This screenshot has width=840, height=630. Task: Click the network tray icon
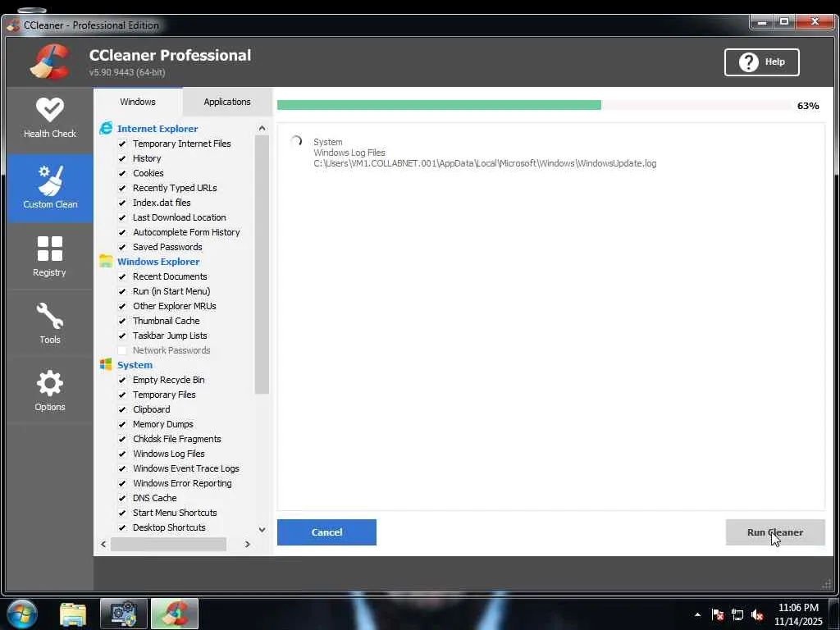point(737,614)
